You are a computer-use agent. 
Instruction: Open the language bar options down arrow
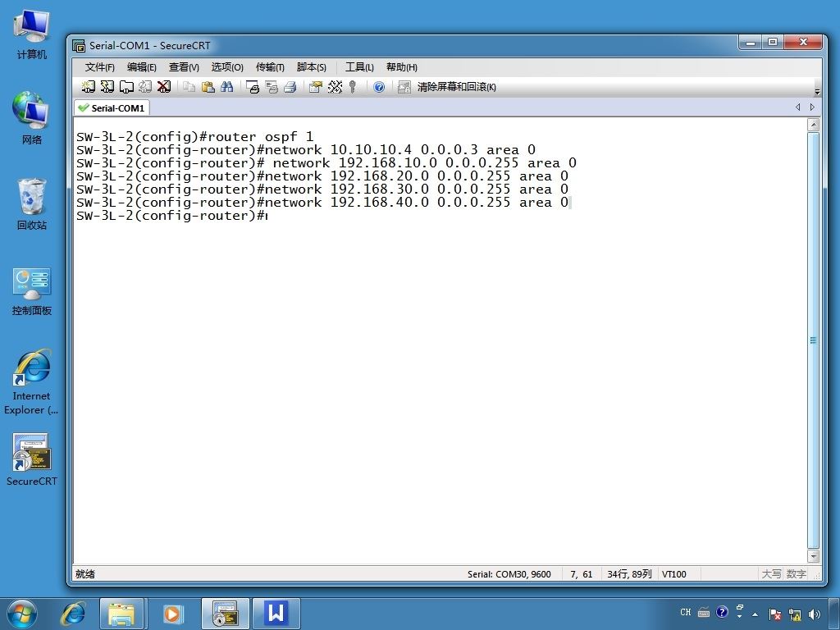click(x=740, y=617)
